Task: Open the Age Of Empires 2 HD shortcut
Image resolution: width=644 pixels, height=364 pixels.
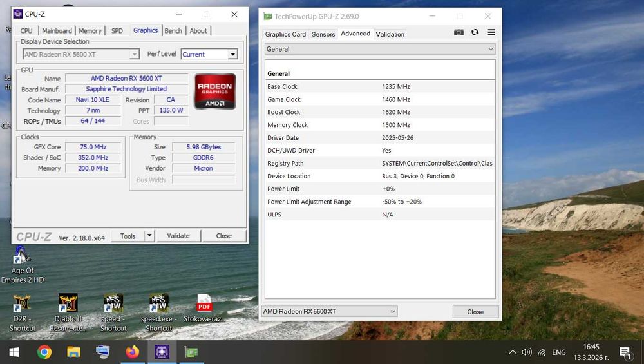Action: (x=22, y=265)
